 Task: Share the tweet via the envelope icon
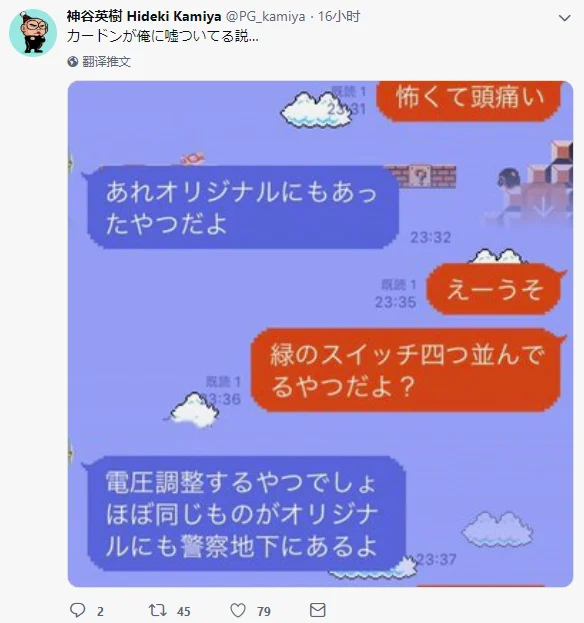coord(317,610)
